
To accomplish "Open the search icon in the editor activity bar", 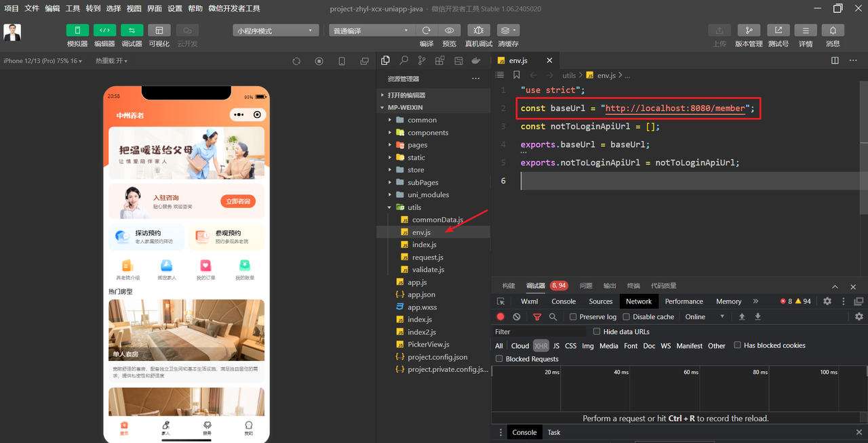I will (403, 60).
